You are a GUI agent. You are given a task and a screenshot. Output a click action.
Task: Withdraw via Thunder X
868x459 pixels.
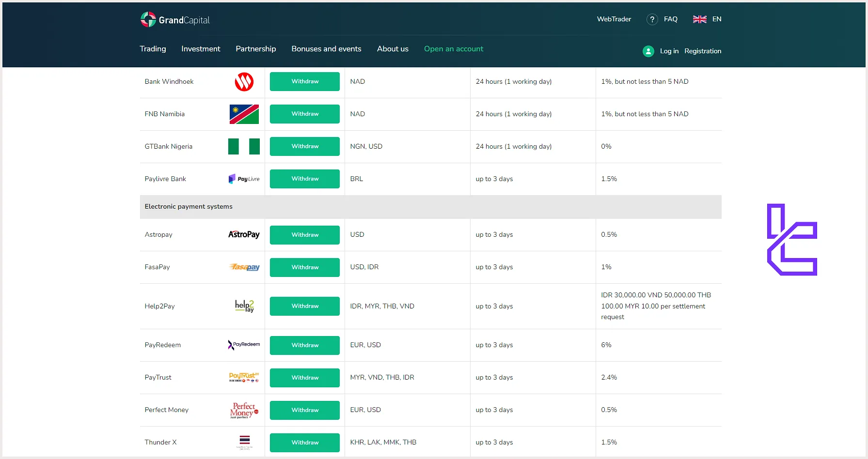tap(305, 443)
